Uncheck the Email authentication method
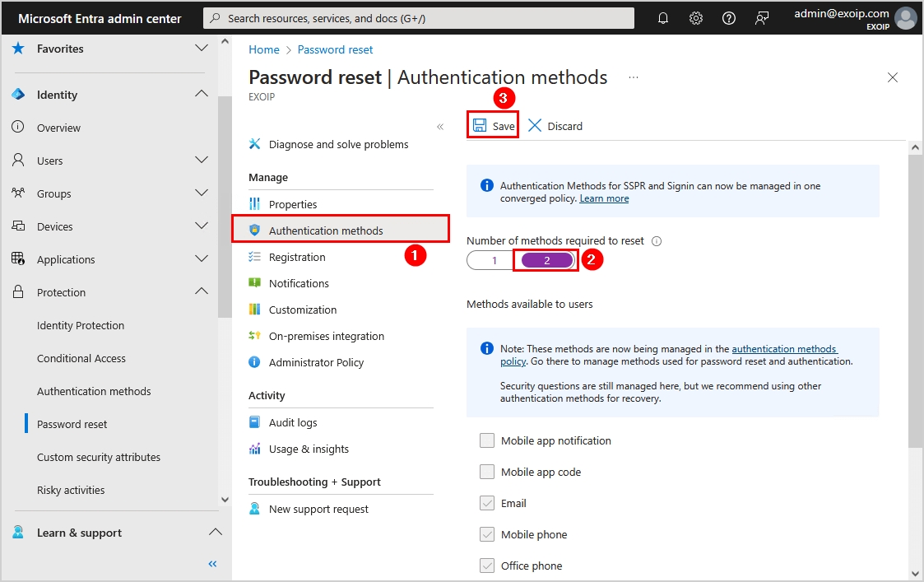Screen dimensions: 924x582 (486, 503)
